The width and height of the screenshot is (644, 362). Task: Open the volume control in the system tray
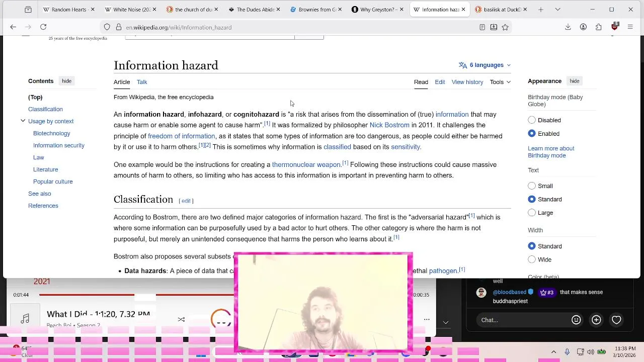[x=590, y=351]
